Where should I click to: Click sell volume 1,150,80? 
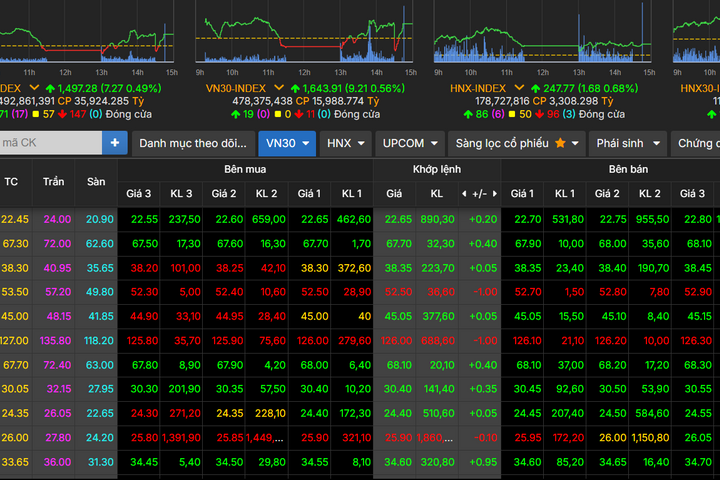click(x=650, y=438)
